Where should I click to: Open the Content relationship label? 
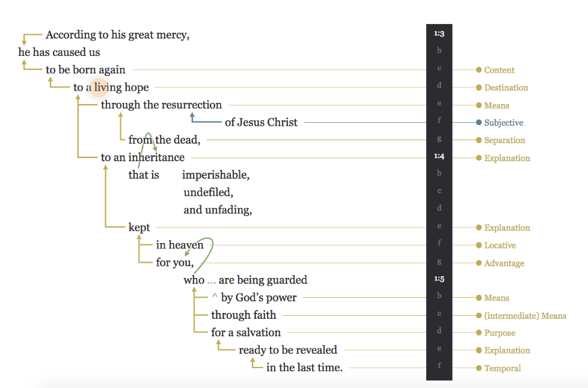[x=499, y=70]
